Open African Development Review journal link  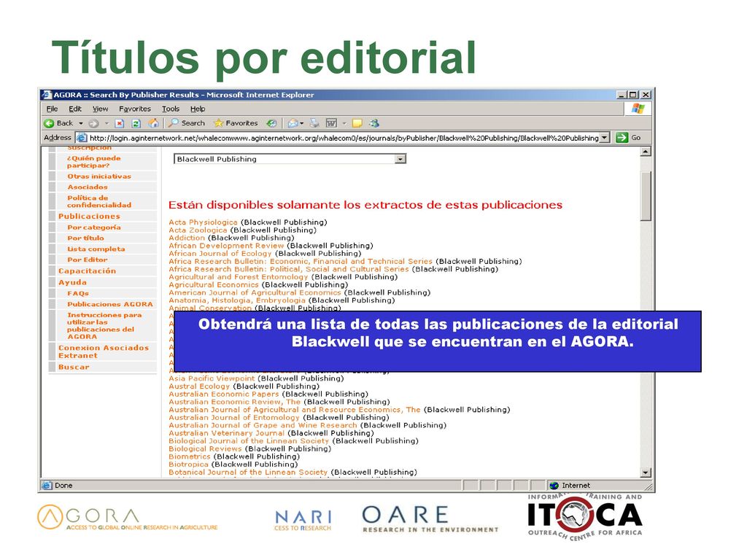click(x=226, y=246)
